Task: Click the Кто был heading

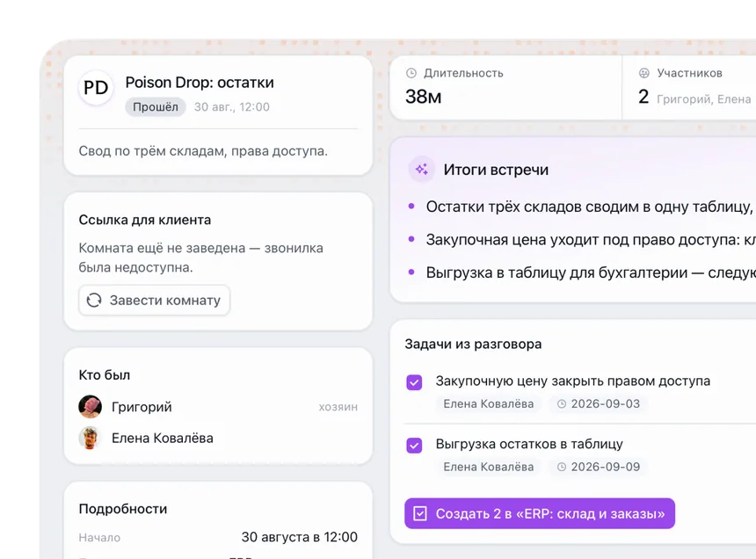Action: 104,375
